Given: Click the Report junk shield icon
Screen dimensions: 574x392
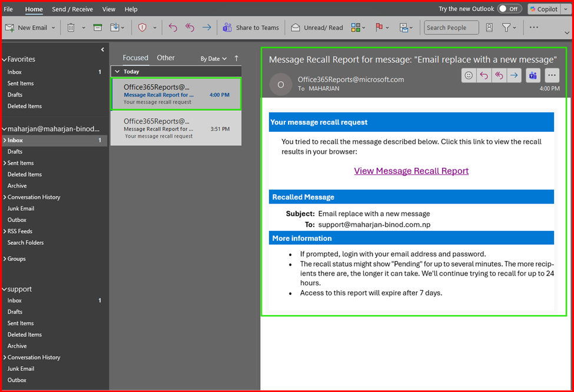Looking at the screenshot, I should (142, 28).
